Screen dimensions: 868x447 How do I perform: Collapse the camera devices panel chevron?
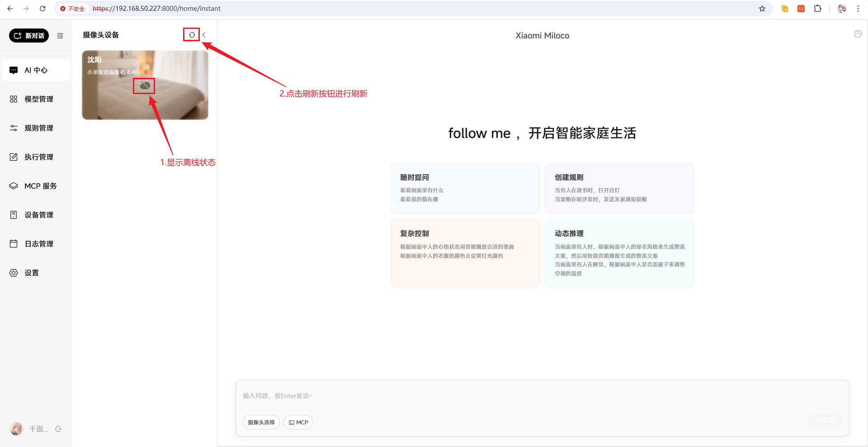coord(204,35)
